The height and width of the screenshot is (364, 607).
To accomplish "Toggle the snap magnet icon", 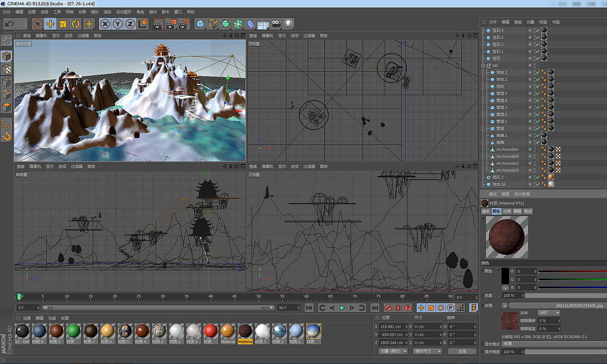I will (6, 136).
